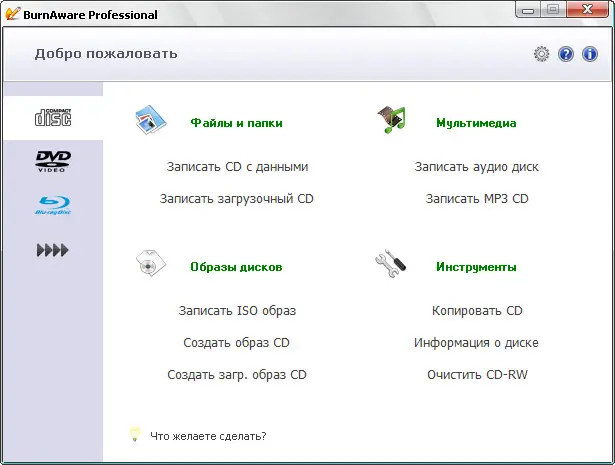Select Очистить CD-RW
This screenshot has height=465, width=615.
click(477, 375)
